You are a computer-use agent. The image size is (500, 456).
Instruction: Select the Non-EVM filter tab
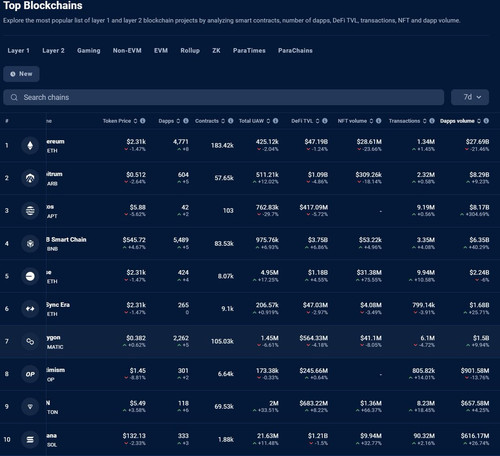(127, 51)
